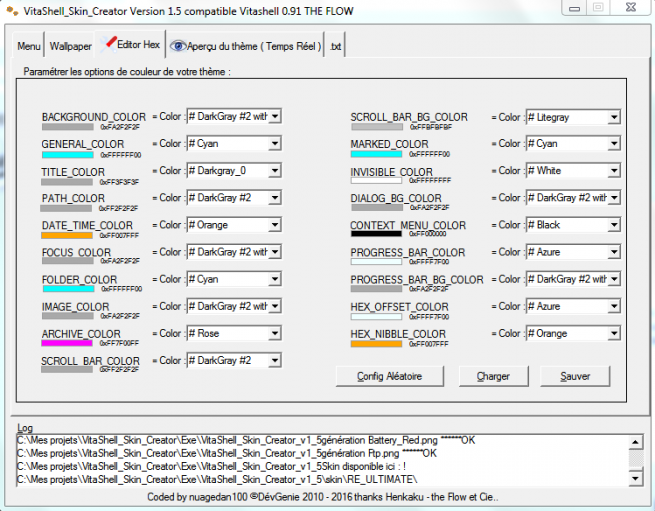This screenshot has height=511, width=655.
Task: Open the Wallpaper tab
Action: tap(71, 46)
